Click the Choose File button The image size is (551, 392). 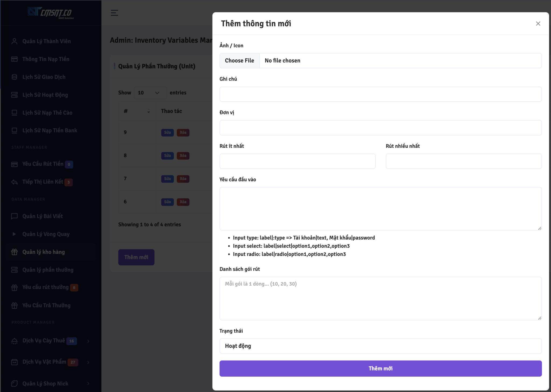239,60
